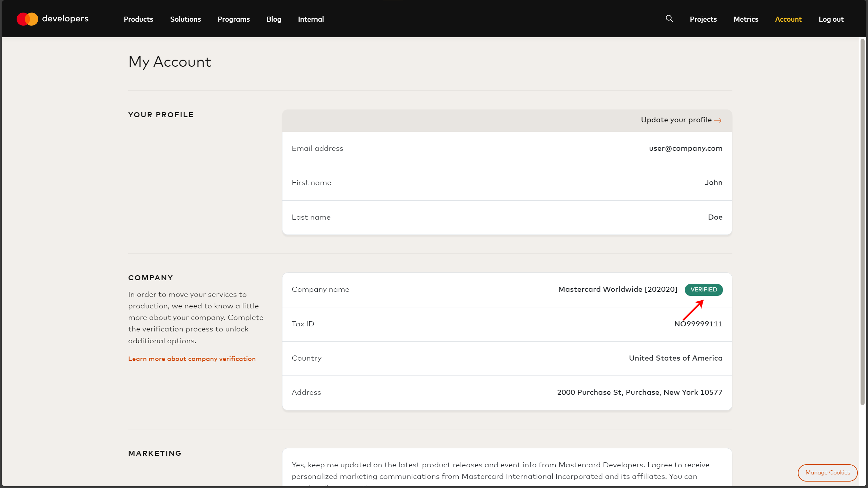Open the Metrics page
868x488 pixels.
(746, 19)
